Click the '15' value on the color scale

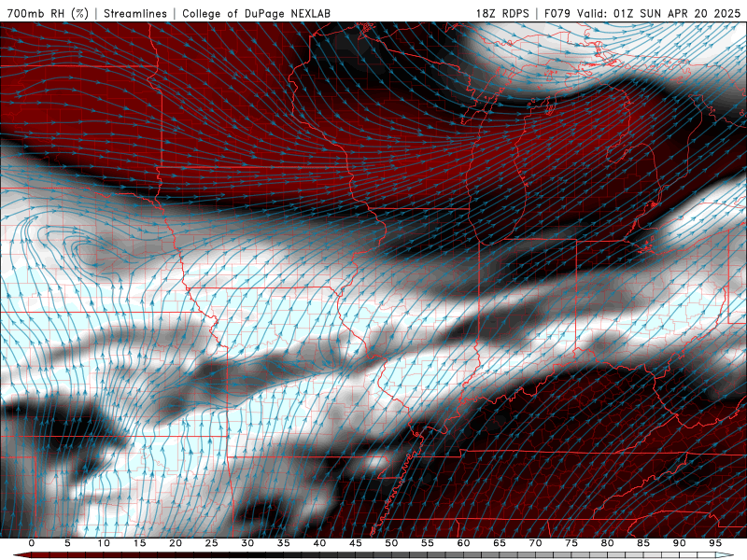139,543
